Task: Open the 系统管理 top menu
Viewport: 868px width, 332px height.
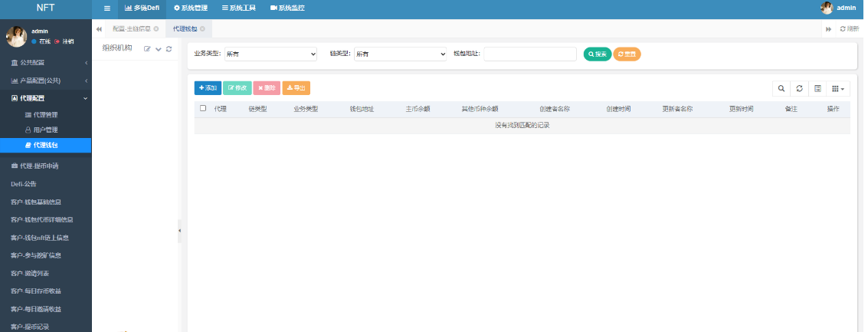Action: click(192, 8)
